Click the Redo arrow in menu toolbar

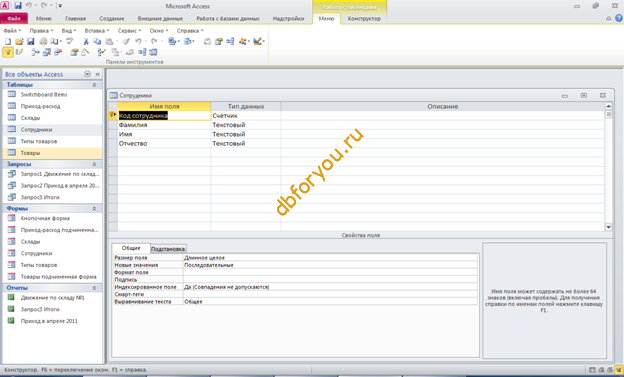click(154, 41)
